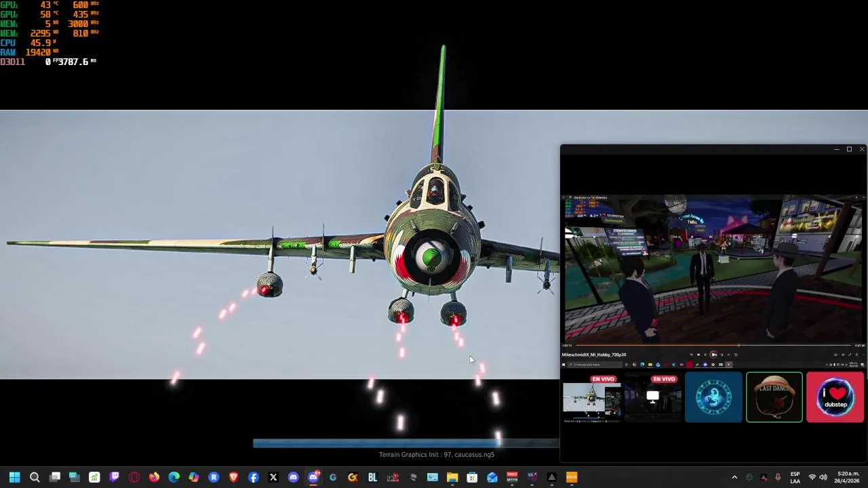Open File Explorer from the taskbar
Viewport: 868px width, 488px height.
[x=452, y=477]
